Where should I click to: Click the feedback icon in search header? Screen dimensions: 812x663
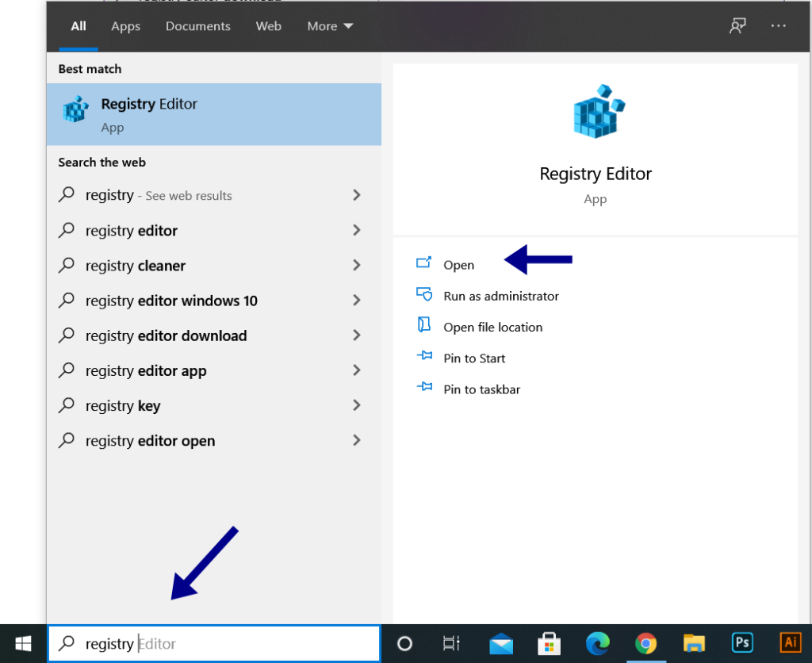coord(737,26)
